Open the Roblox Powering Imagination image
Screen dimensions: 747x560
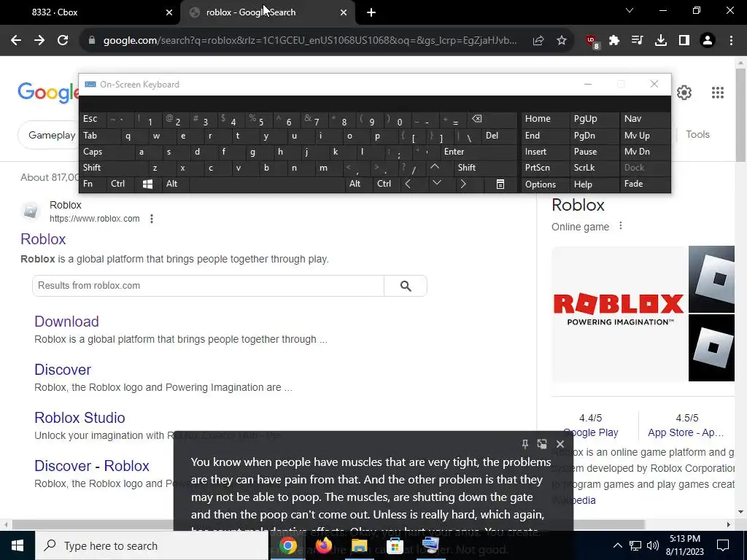pos(619,314)
